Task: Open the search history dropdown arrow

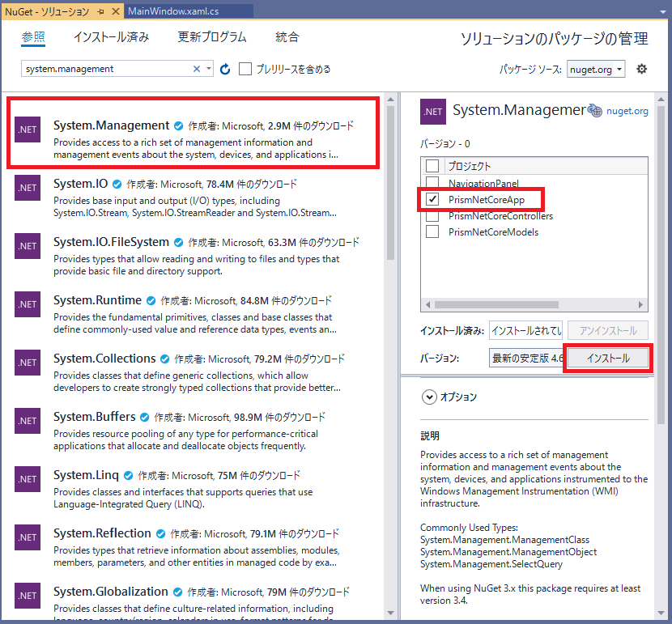Action: click(x=209, y=69)
